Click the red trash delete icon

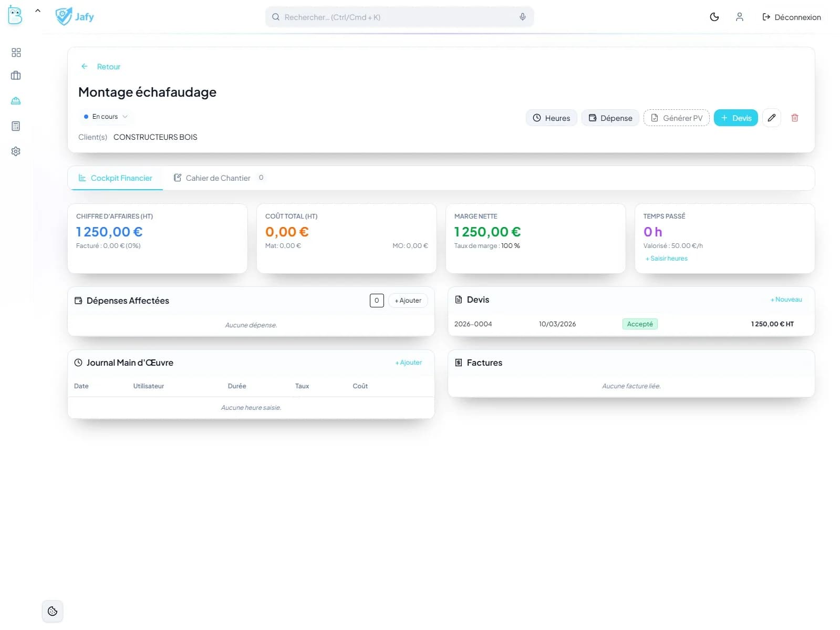coord(794,118)
